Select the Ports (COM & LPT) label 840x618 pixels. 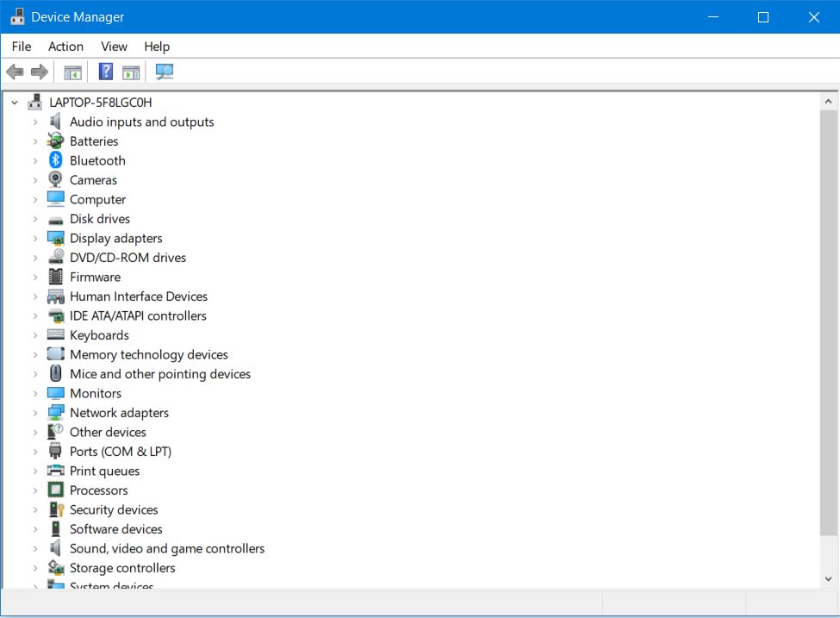121,452
